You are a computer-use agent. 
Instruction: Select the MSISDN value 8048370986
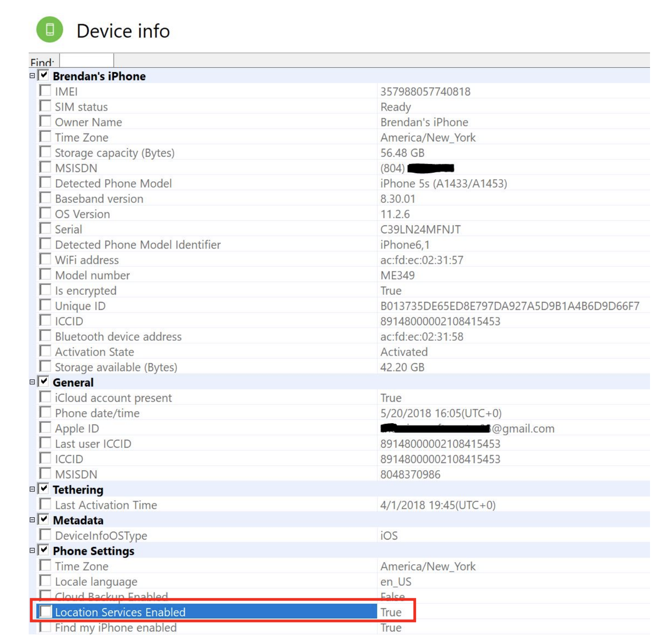410,474
